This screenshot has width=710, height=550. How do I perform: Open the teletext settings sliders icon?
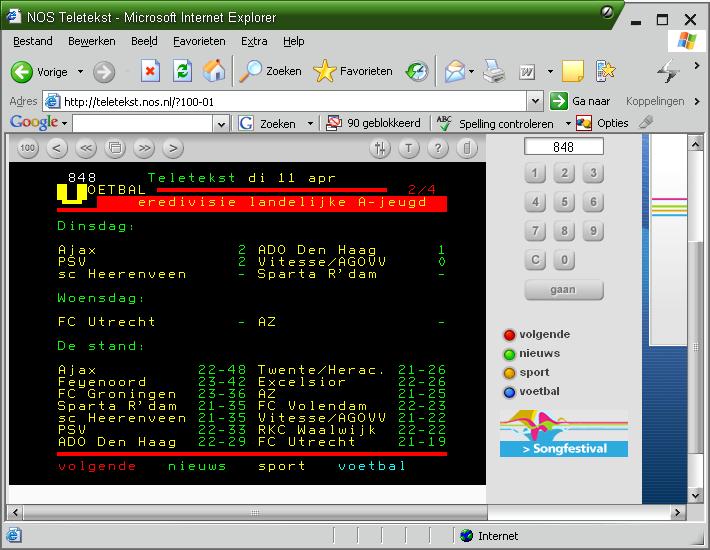click(380, 148)
